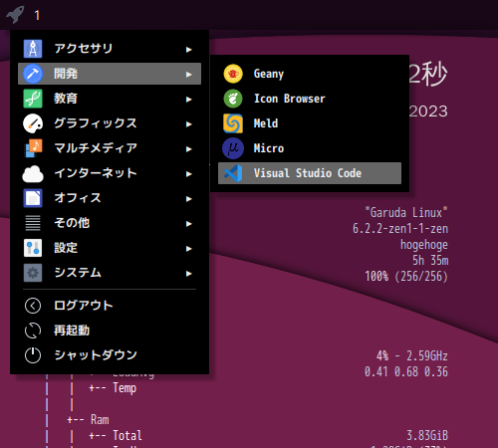
Task: Expand マルチメディア submenu arrow
Action: click(x=189, y=149)
